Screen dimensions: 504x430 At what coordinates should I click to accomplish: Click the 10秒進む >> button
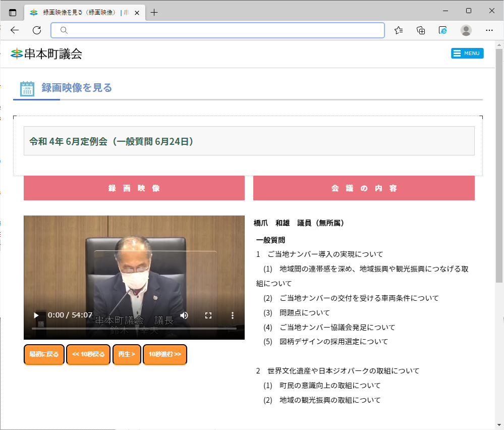[x=165, y=354]
